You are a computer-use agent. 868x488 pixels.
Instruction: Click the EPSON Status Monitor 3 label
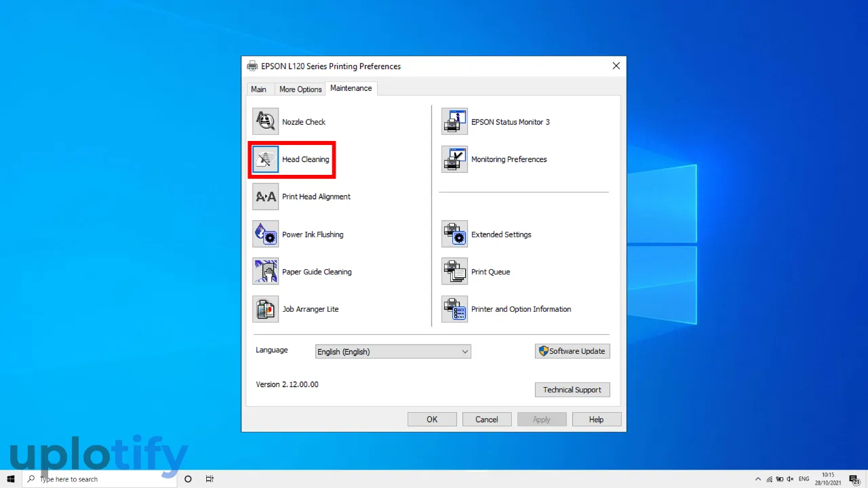(511, 122)
